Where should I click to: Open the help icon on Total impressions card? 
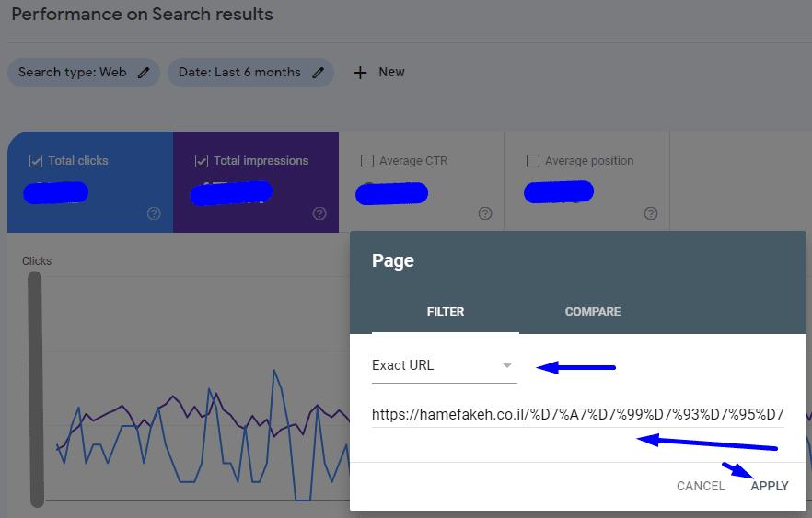(319, 213)
